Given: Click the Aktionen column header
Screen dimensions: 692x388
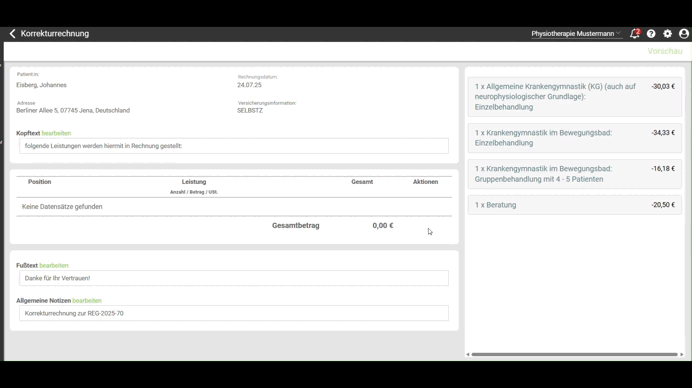Looking at the screenshot, I should point(425,182).
